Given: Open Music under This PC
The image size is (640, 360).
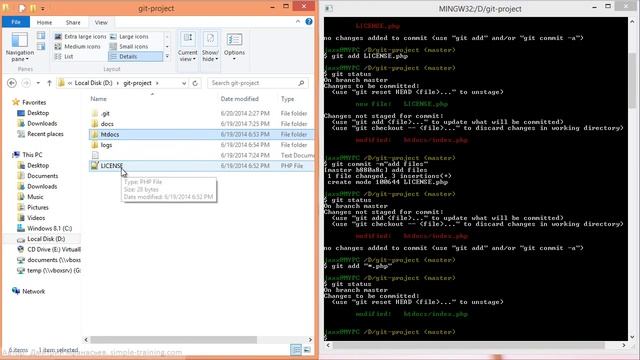Looking at the screenshot, I should pos(35,197).
